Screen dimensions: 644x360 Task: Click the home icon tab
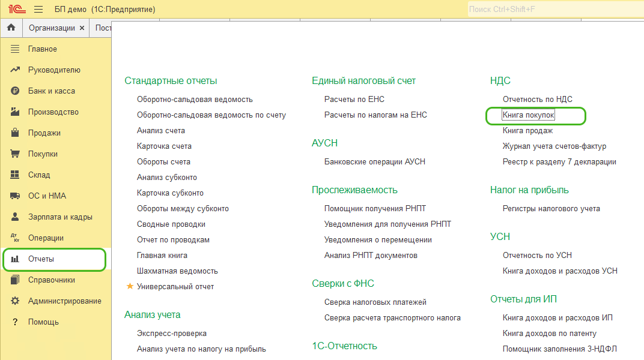(x=11, y=28)
